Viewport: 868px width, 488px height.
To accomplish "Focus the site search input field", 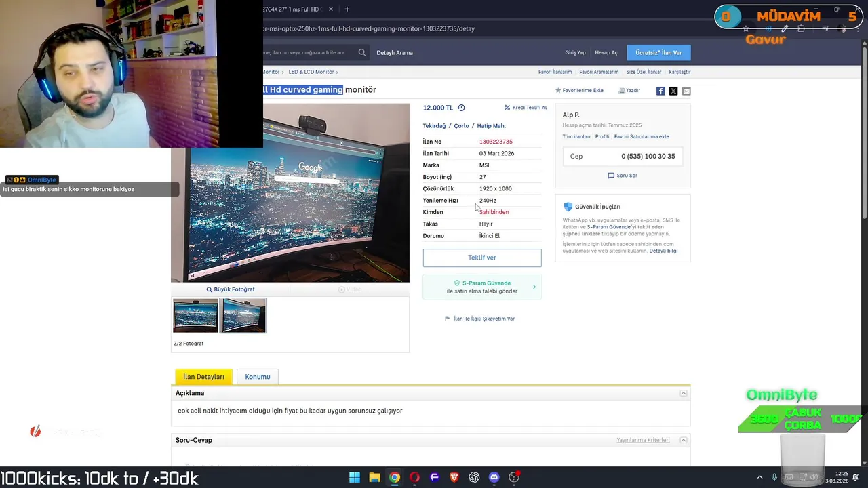I will (x=308, y=52).
